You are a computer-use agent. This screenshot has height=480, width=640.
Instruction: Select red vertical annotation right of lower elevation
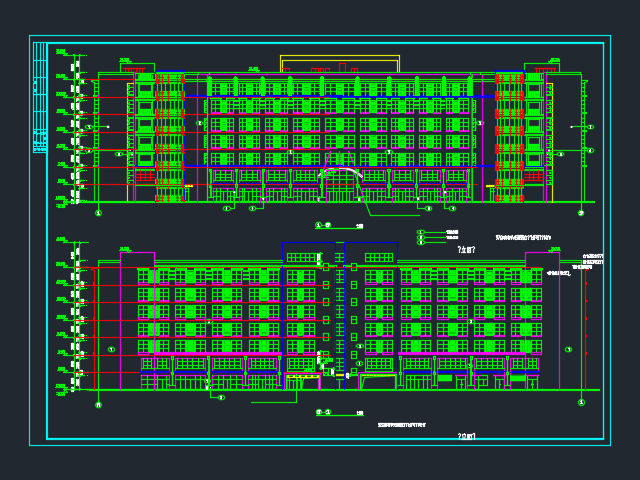coord(586,300)
